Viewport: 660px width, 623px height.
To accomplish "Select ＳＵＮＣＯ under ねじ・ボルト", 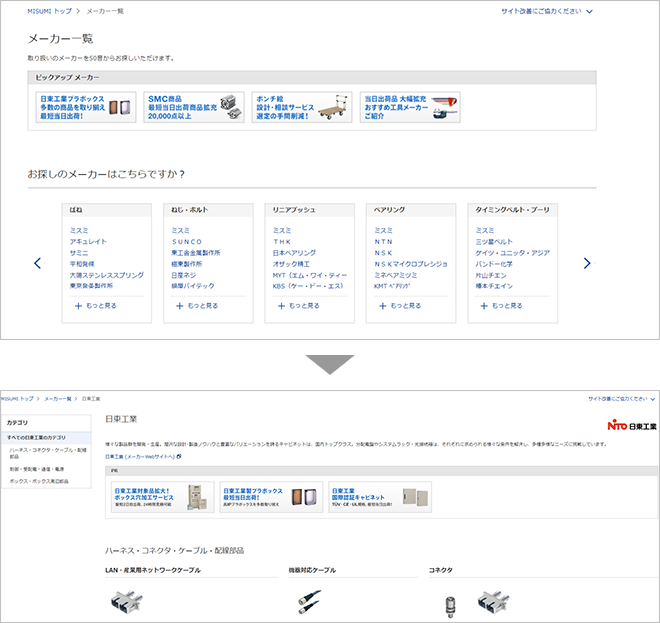I will click(x=187, y=241).
